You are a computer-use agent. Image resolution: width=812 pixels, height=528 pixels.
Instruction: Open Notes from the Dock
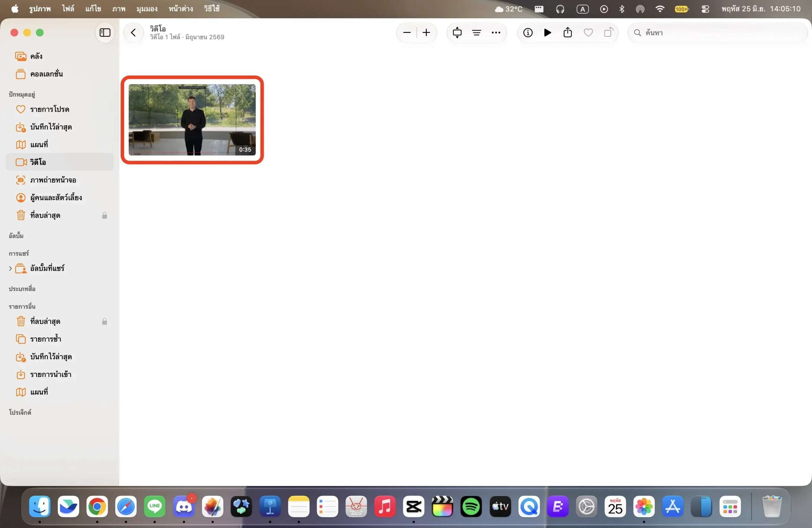pos(298,506)
